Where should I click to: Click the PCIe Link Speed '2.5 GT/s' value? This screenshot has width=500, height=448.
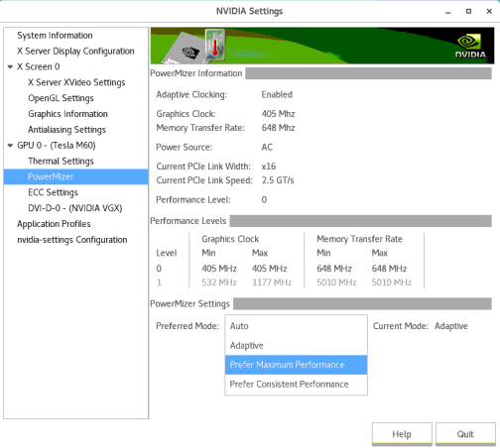[278, 180]
